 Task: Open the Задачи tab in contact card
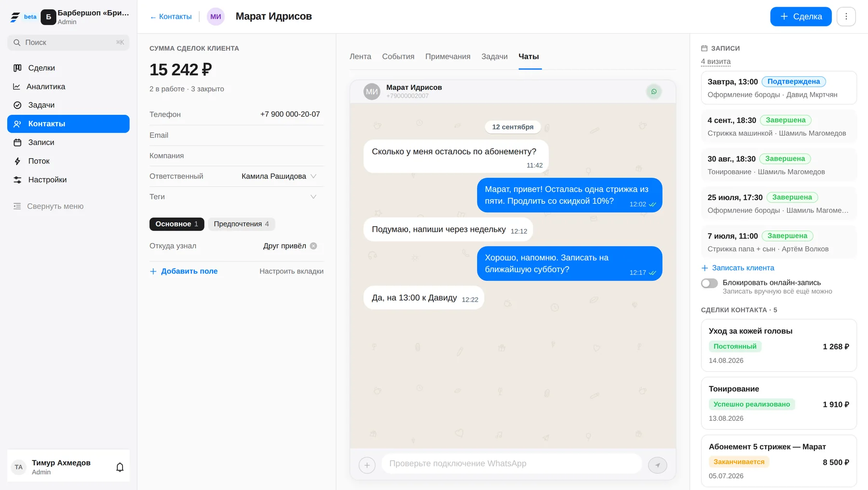point(494,56)
